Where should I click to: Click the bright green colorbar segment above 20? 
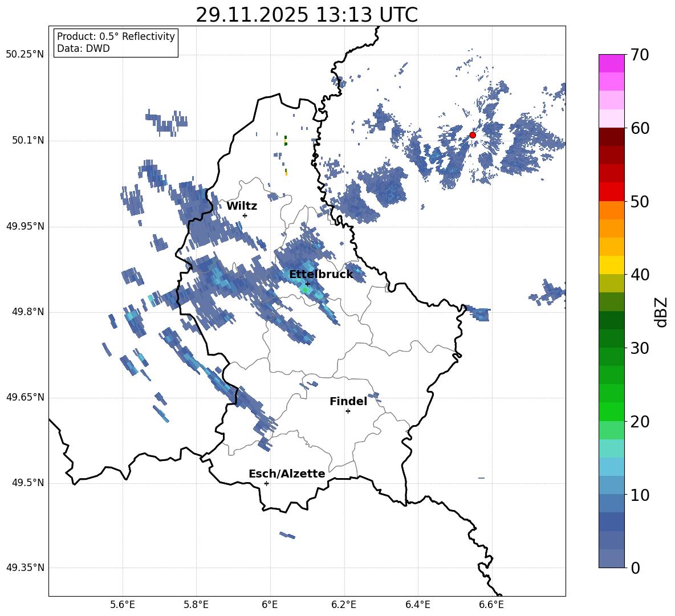coord(611,411)
